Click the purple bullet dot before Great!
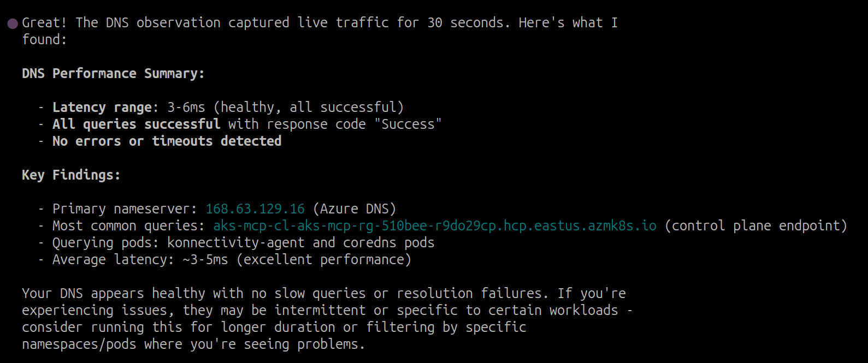The width and height of the screenshot is (868, 363). [x=13, y=23]
